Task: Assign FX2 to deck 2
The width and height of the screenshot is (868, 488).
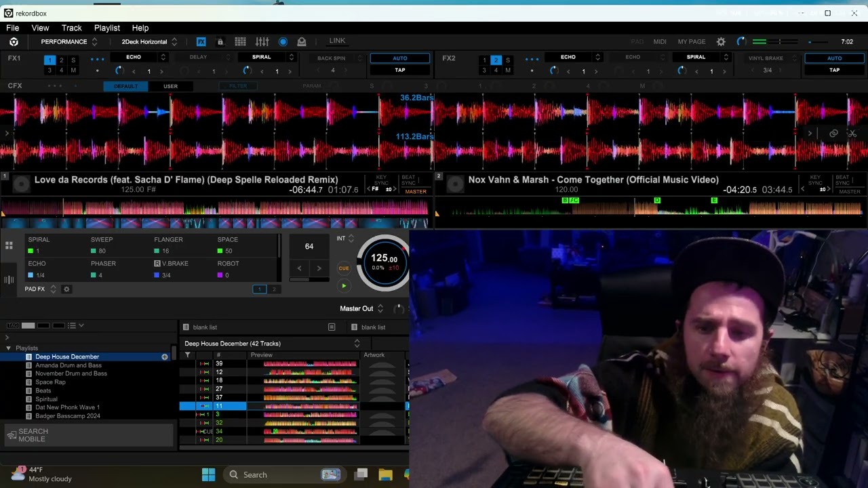Action: (x=496, y=60)
